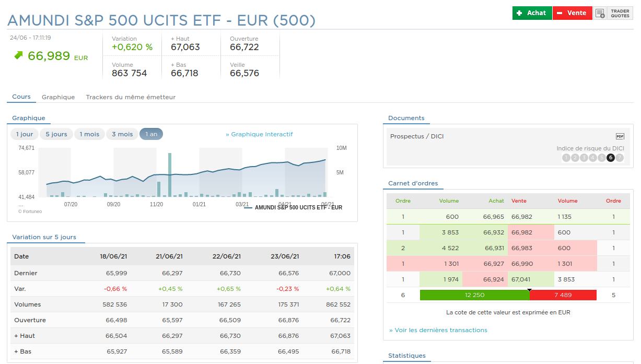Click the green buy volume bar 12 250

click(474, 295)
